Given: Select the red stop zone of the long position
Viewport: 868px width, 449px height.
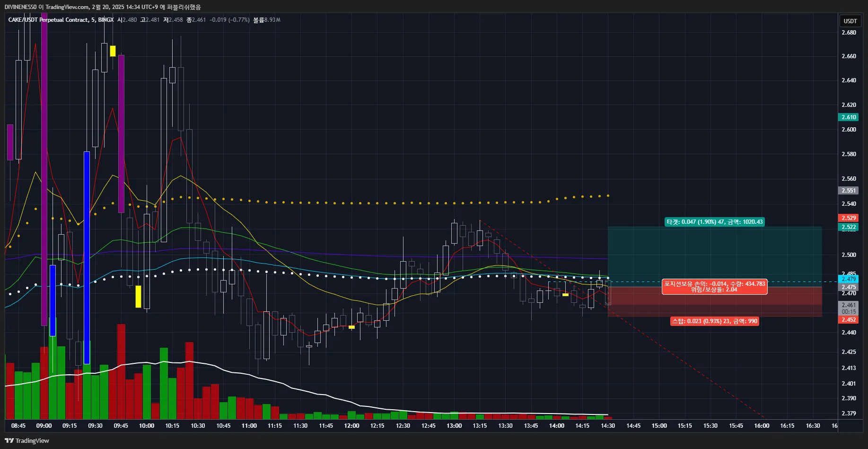Looking at the screenshot, I should tap(715, 302).
